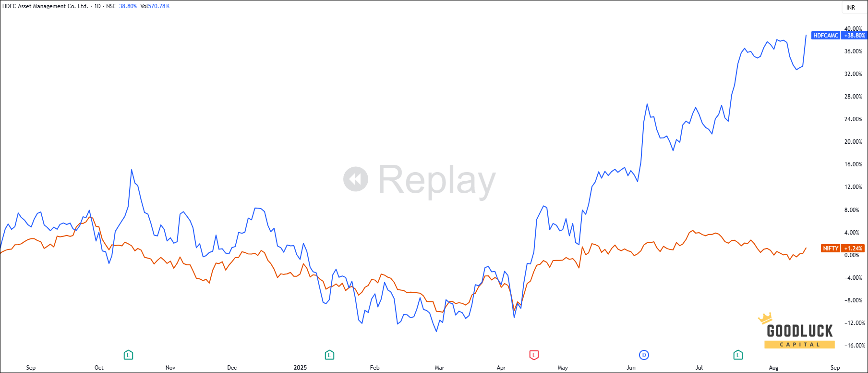
Task: Click the Vol 570.78K legend value
Action: [x=155, y=6]
